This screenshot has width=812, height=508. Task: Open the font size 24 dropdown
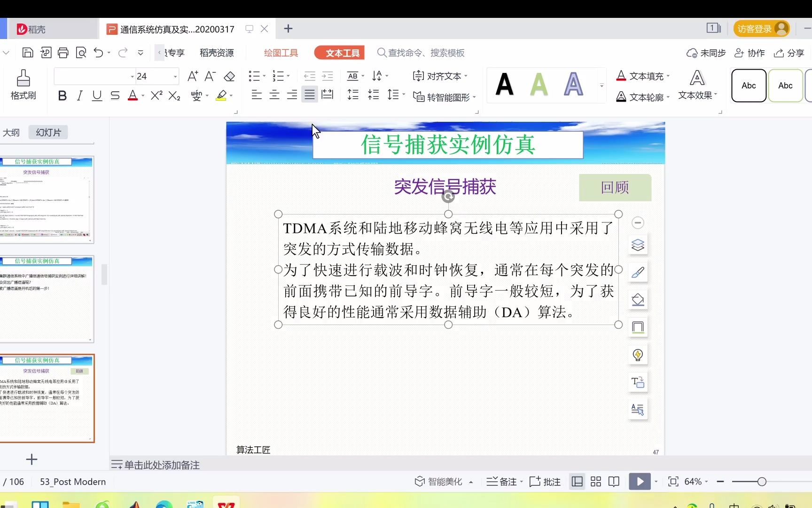coord(175,76)
